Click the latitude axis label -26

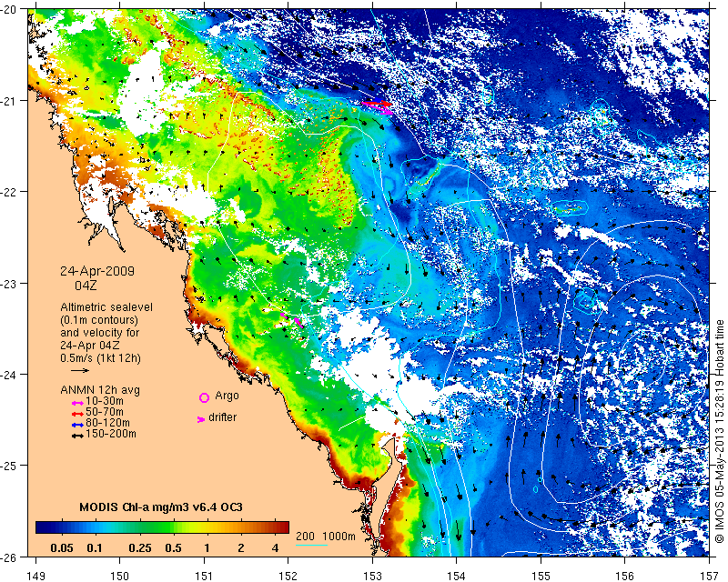coord(9,557)
